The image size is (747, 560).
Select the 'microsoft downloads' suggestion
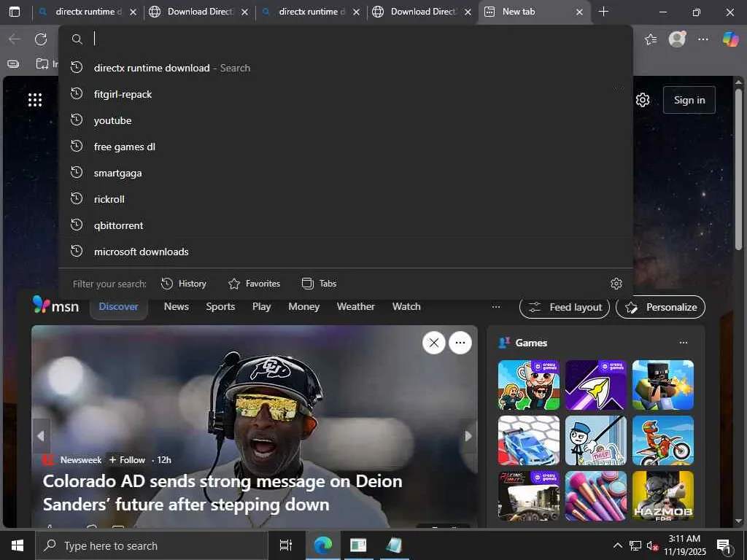point(346,252)
